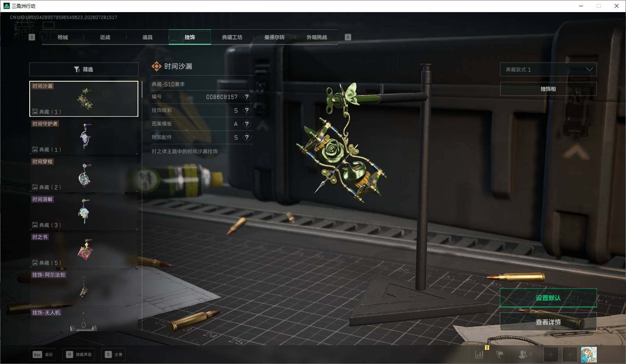Click the player avatar portrait
The width and height of the screenshot is (626, 364).
click(x=588, y=354)
